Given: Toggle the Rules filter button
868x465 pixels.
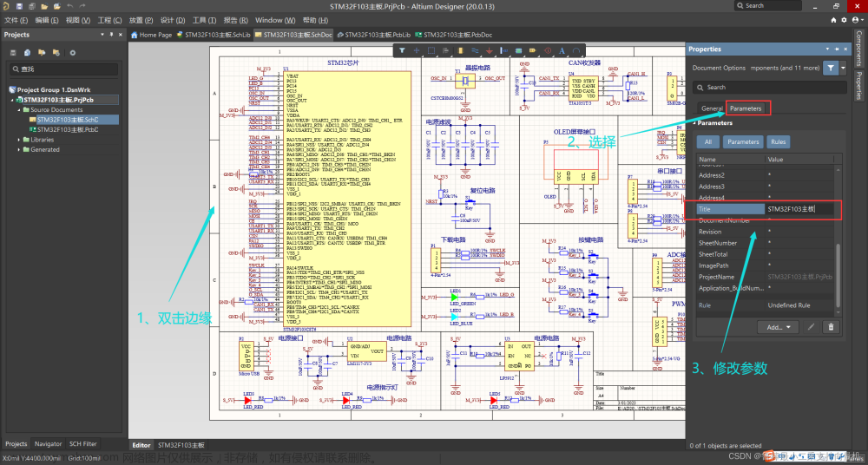Looking at the screenshot, I should coord(779,141).
